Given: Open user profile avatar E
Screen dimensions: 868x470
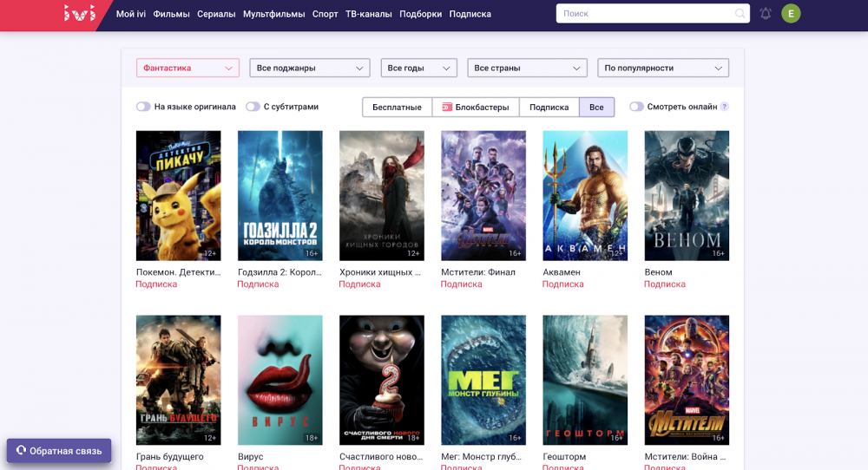Looking at the screenshot, I should click(791, 13).
